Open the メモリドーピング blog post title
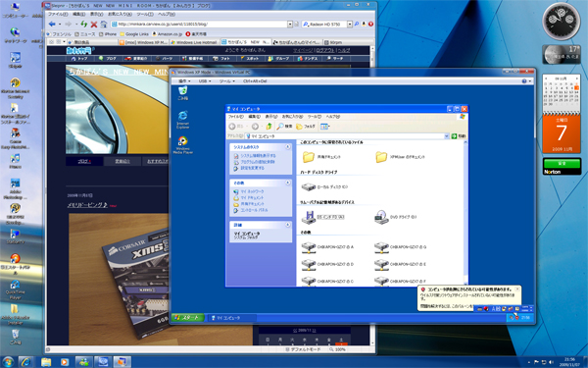Screen dimensions: 588x368 pos(87,205)
